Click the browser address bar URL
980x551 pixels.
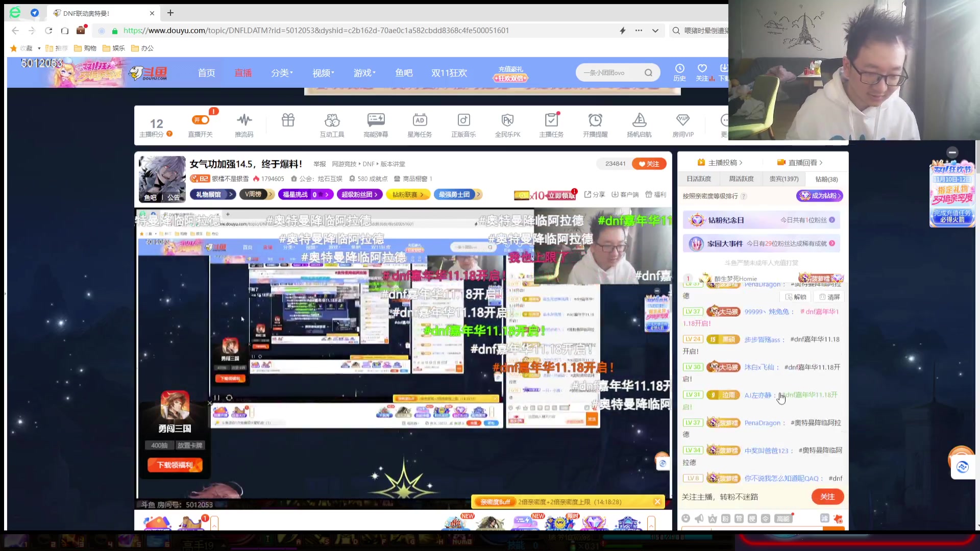coord(316,31)
